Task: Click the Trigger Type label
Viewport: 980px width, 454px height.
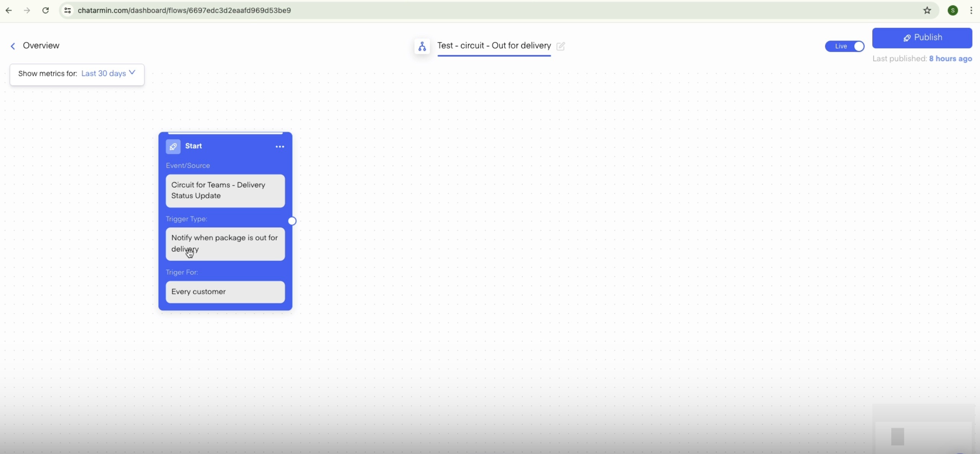Action: pos(187,219)
